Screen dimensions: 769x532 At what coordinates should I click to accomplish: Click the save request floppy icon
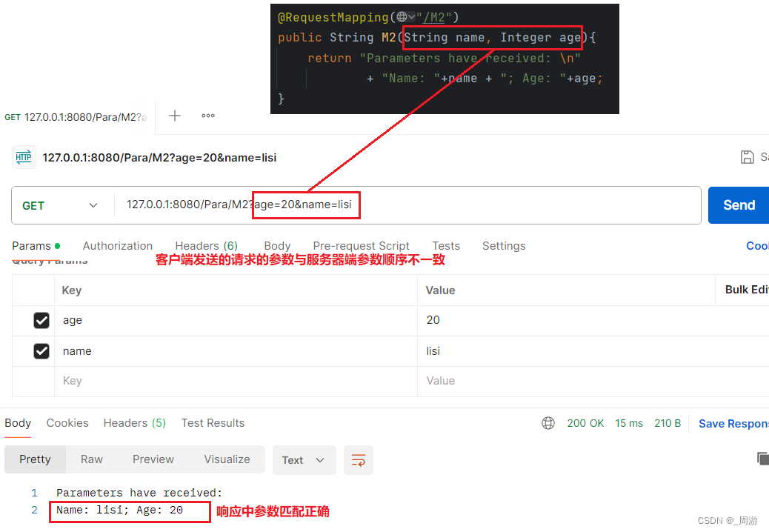[747, 157]
